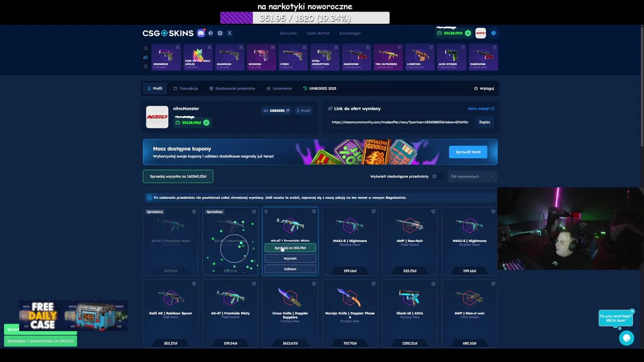The height and width of the screenshot is (362, 644).
Task: Open the Instagram link in the header
Action: click(220, 33)
